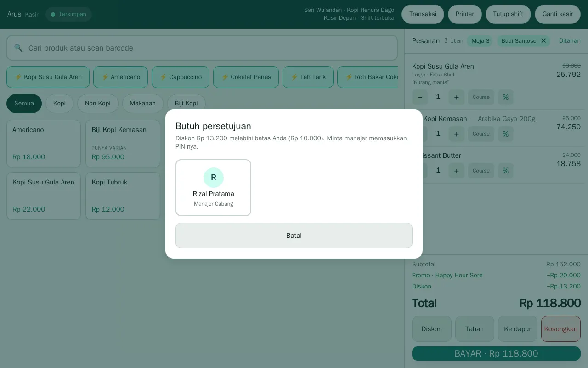Open the Transaksi menu
Viewport: 588px width, 368px height.
(x=423, y=14)
